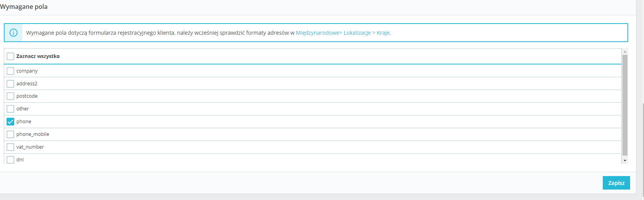The image size is (644, 200).
Task: Click the Zaznacz wszystko label text
Action: (38, 56)
